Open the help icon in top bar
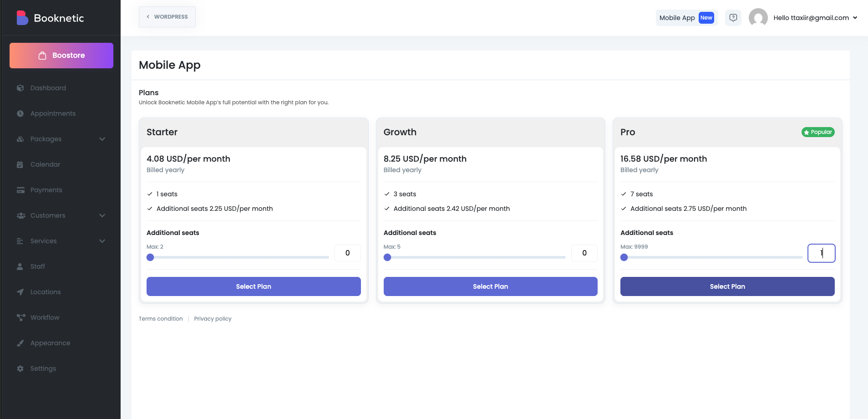Screen dimensions: 868x419 [x=733, y=18]
